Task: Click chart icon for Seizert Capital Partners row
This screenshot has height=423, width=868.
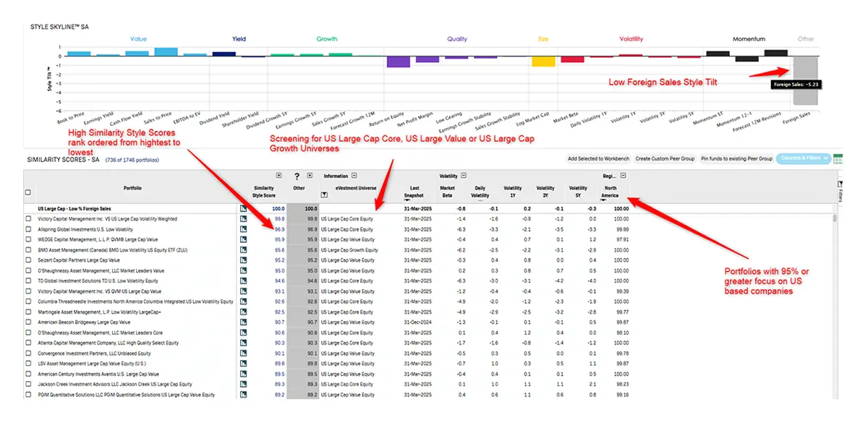Action: [x=244, y=260]
